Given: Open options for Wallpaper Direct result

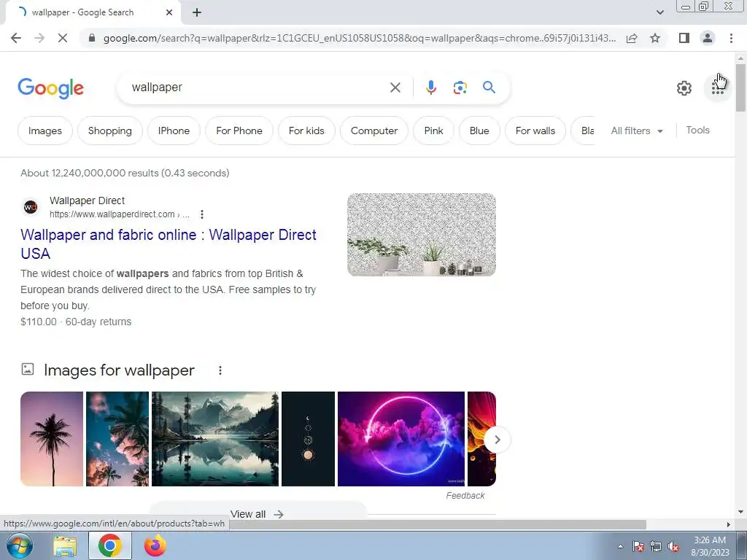Looking at the screenshot, I should (202, 214).
